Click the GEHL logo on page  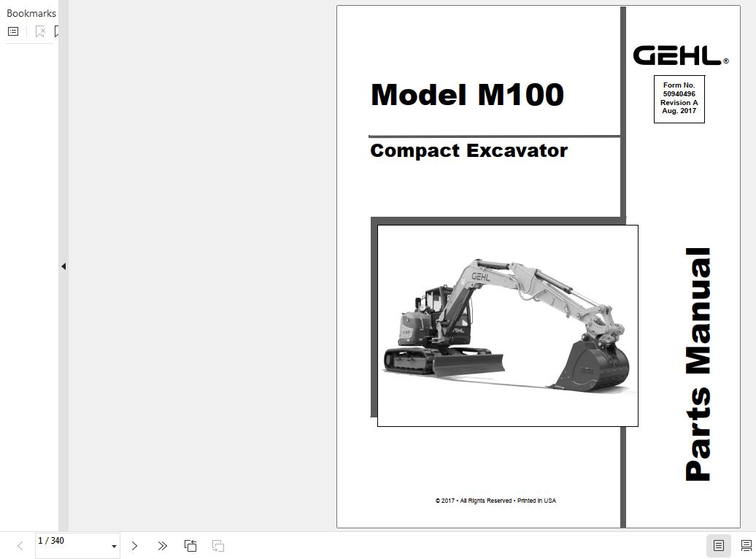[x=680, y=55]
